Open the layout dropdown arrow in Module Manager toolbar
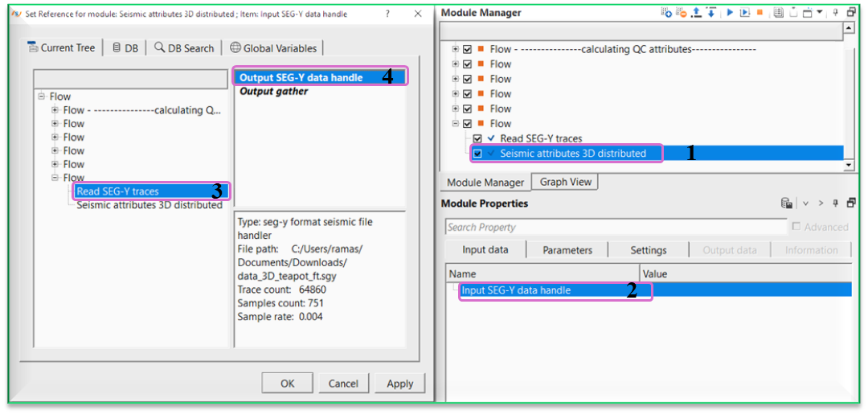Screen dimensions: 868x415 coord(820,11)
